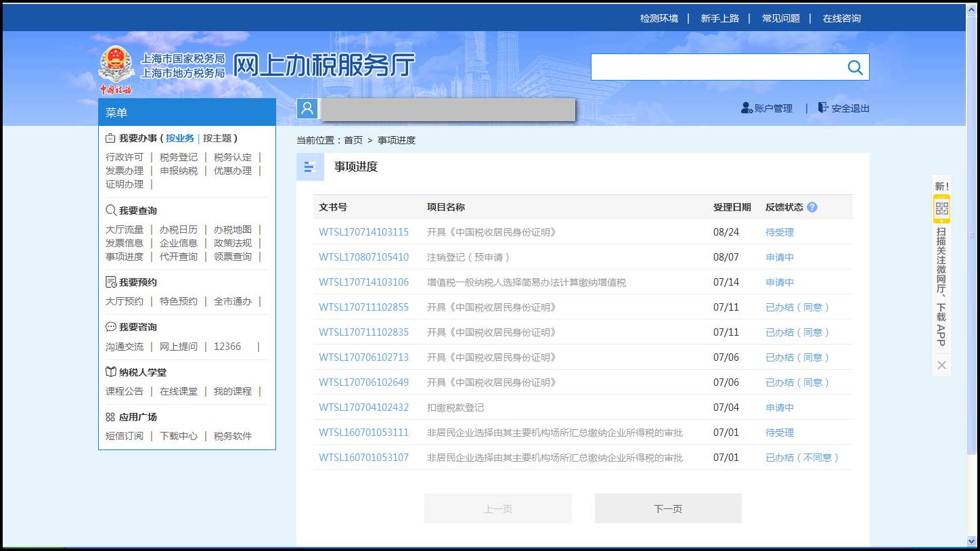This screenshot has height=551, width=980.
Task: Click 账户管理 link
Action: point(774,108)
